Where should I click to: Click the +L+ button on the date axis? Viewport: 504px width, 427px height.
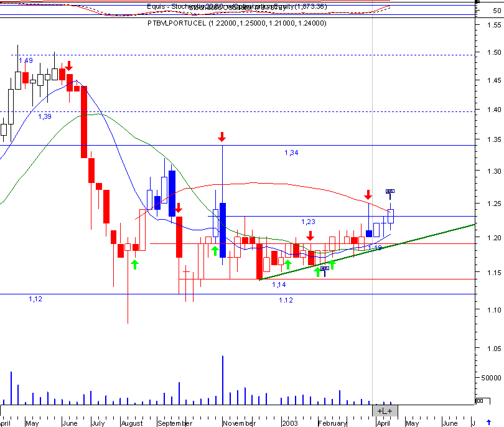pyautogui.click(x=385, y=411)
